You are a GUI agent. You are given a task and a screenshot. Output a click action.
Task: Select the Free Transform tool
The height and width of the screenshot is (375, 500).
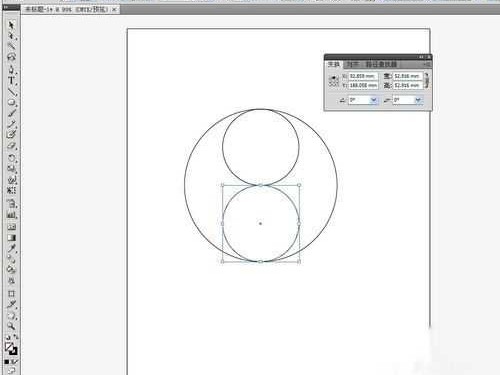pos(11,190)
